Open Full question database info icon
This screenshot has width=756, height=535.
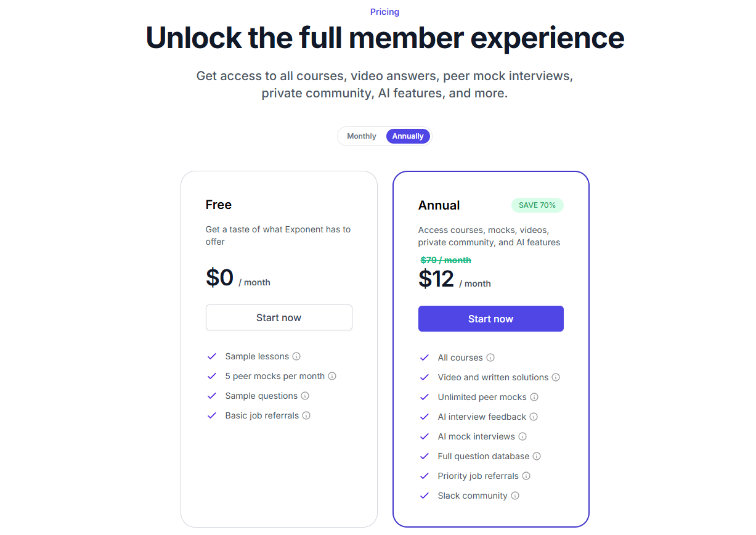pos(537,456)
